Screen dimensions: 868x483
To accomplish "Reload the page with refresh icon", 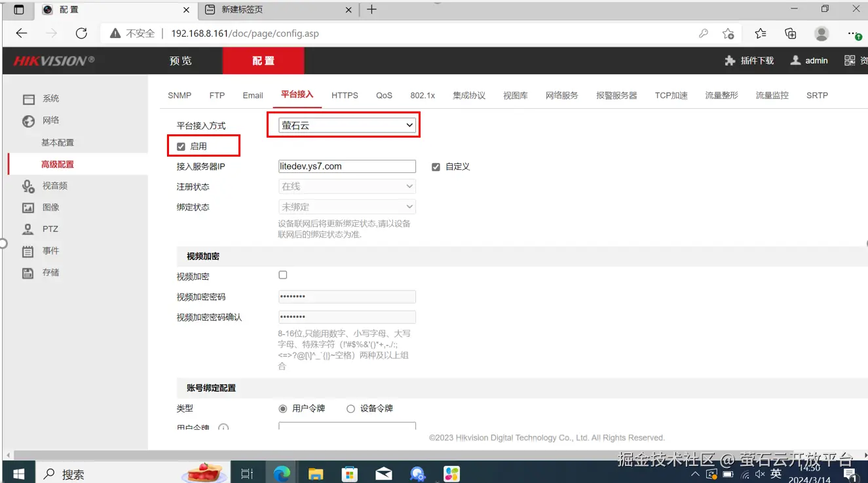I will pos(81,33).
